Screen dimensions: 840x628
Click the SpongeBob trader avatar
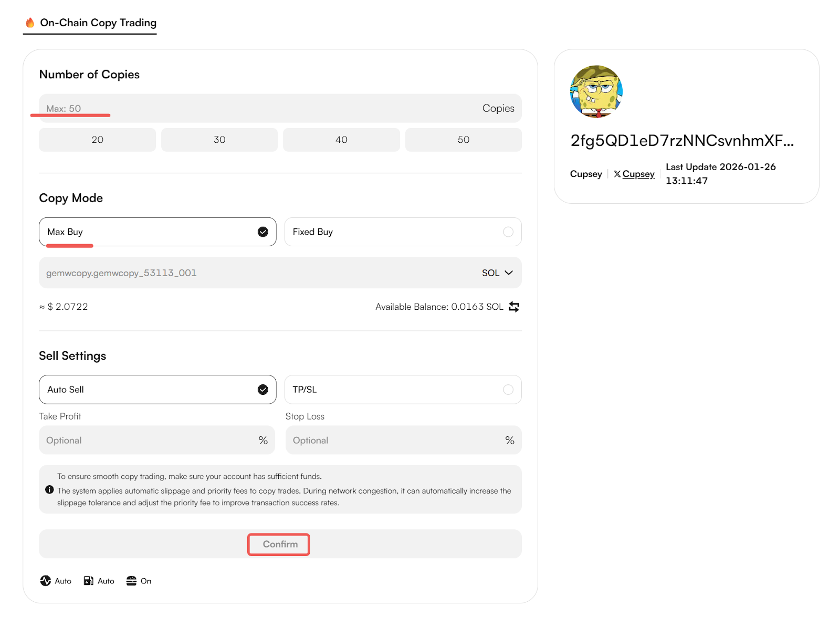point(596,91)
